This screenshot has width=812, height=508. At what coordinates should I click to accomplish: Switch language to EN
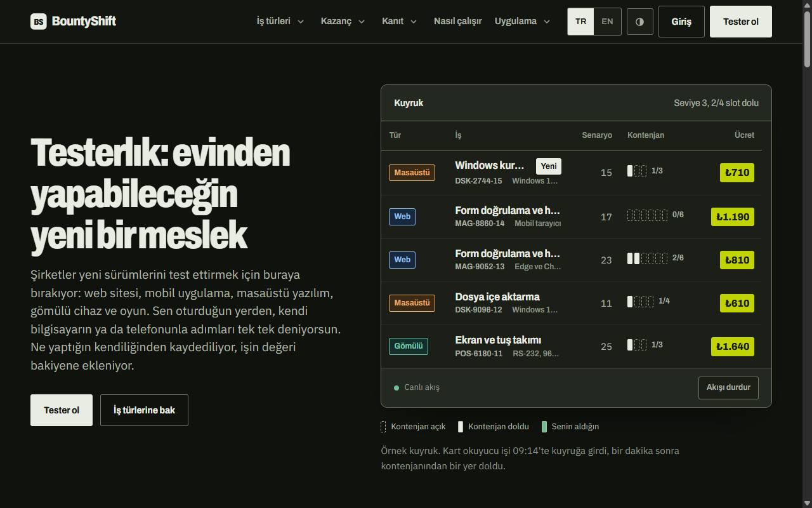607,22
